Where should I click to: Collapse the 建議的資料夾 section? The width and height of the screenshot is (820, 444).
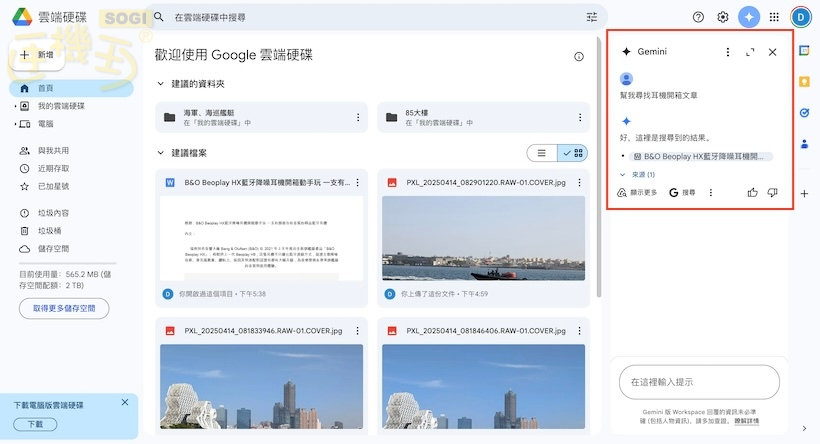point(161,84)
